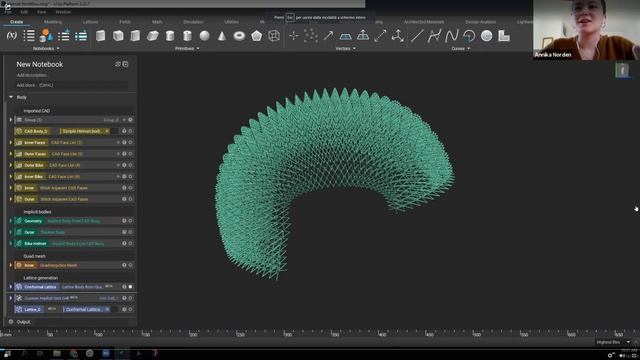Collapse the Body section
640x360 pixels.
(x=11, y=97)
